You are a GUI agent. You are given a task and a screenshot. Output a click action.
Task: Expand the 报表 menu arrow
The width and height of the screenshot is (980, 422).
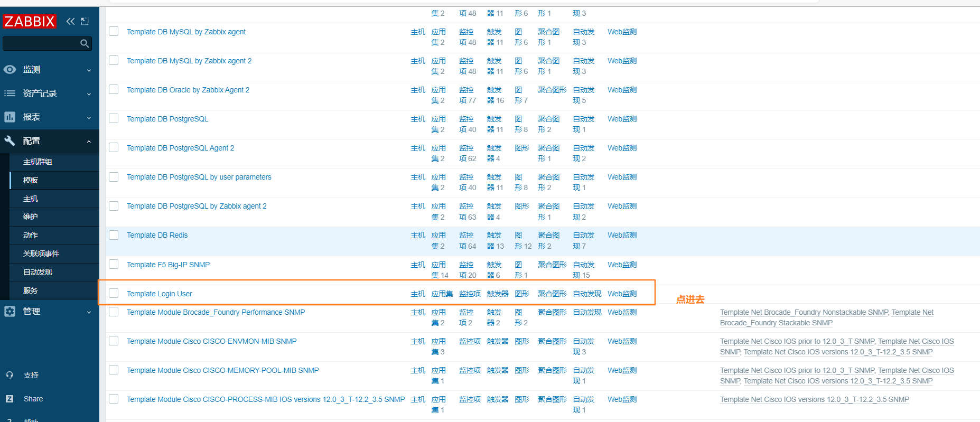[x=89, y=118]
